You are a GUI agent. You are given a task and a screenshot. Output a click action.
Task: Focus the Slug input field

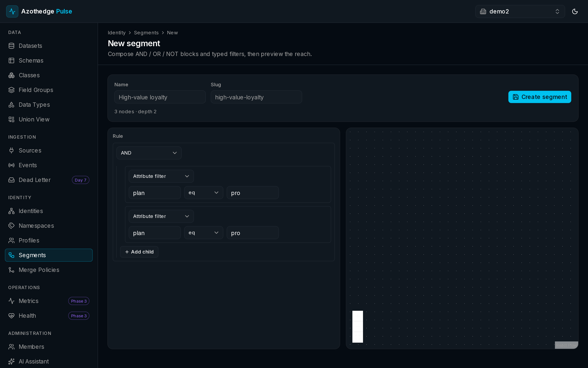256,97
